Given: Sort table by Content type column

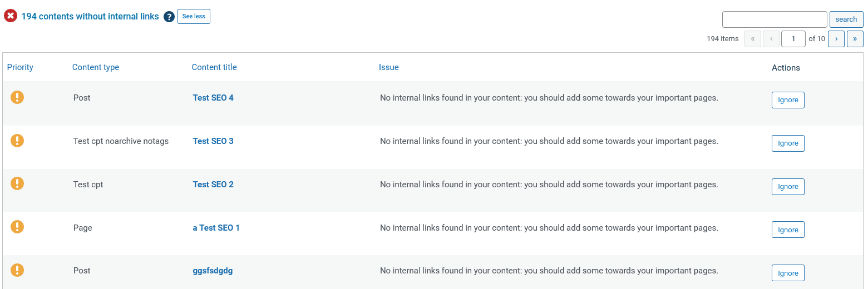Looking at the screenshot, I should 96,67.
